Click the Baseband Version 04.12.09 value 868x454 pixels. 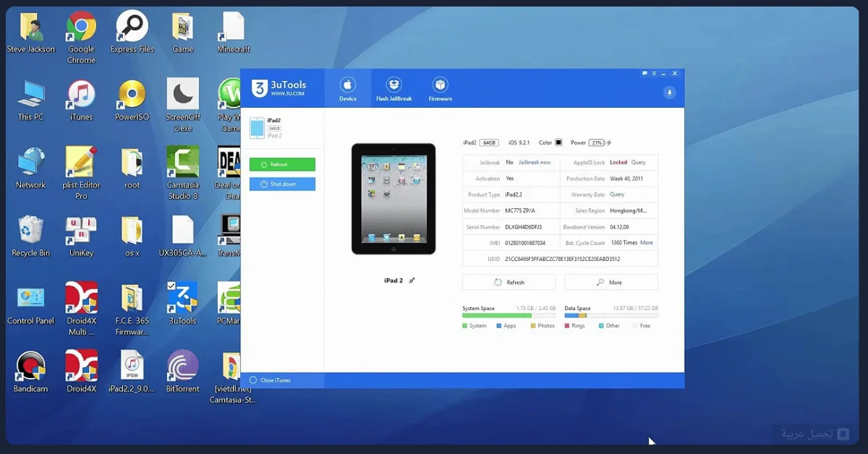coord(619,227)
